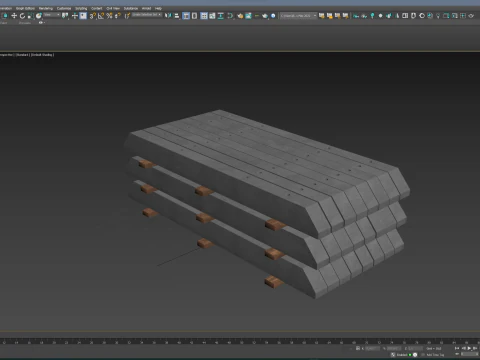
Task: Open the Customize menu
Action: pyautogui.click(x=64, y=8)
